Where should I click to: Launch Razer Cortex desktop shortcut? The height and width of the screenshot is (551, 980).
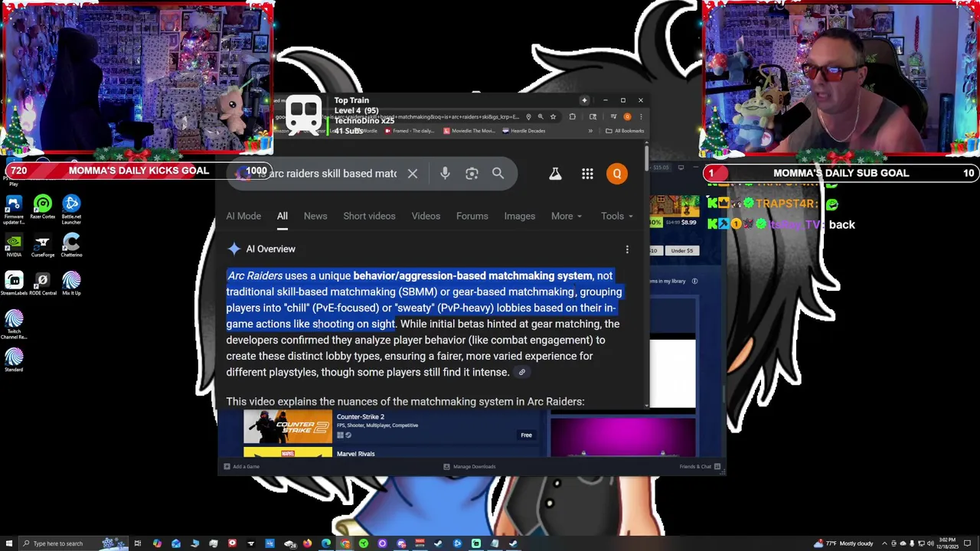(x=43, y=207)
